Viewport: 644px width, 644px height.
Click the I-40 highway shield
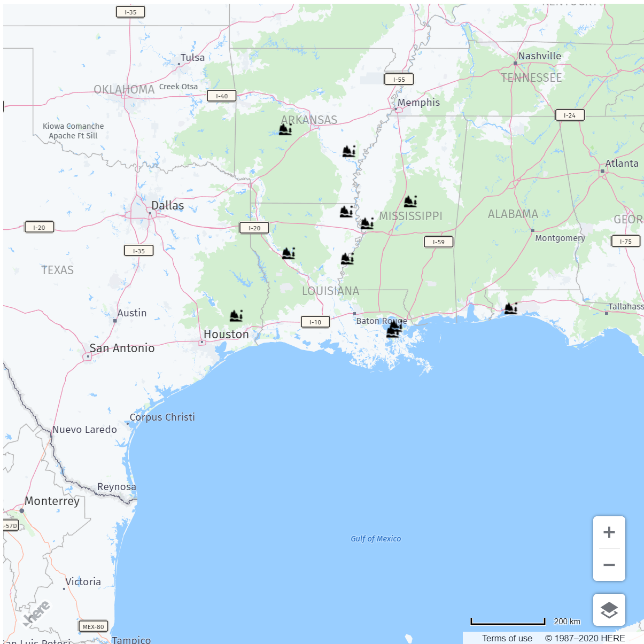222,96
